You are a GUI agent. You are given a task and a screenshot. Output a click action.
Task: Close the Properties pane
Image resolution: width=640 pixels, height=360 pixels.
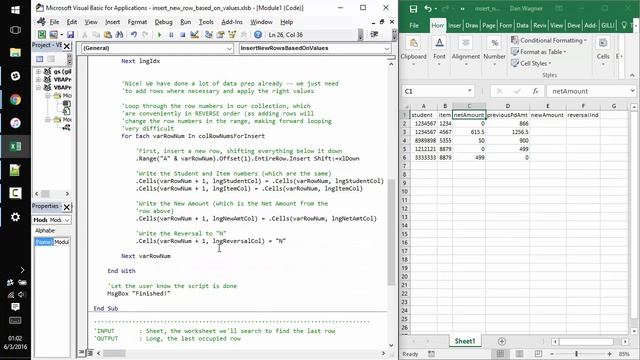(x=67, y=207)
